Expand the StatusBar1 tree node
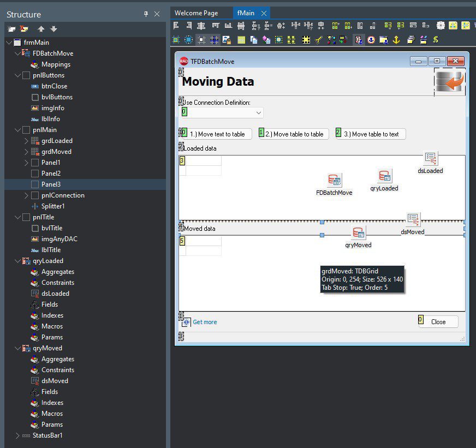 (17, 435)
